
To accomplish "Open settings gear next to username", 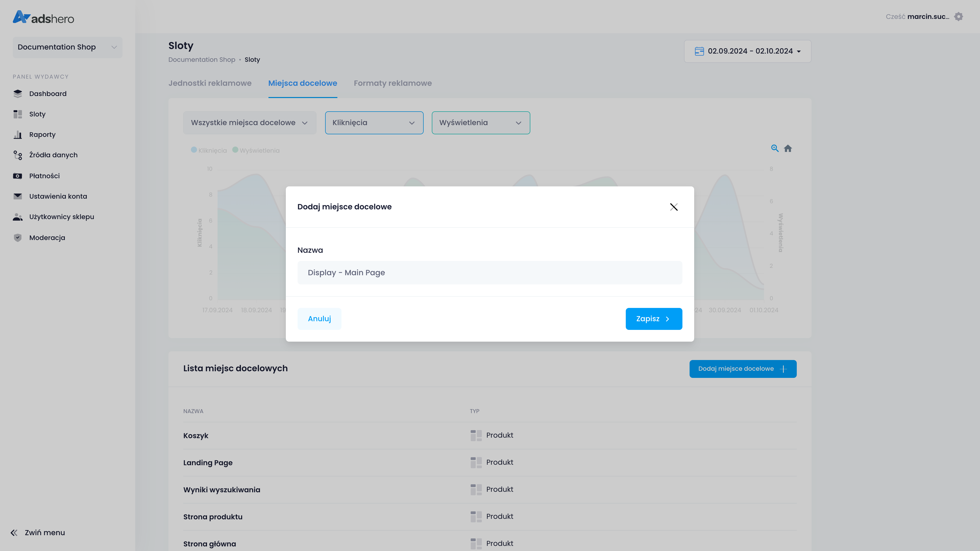I will [x=958, y=17].
